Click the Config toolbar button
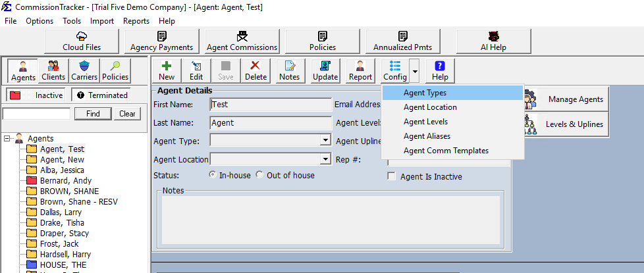 coord(395,70)
